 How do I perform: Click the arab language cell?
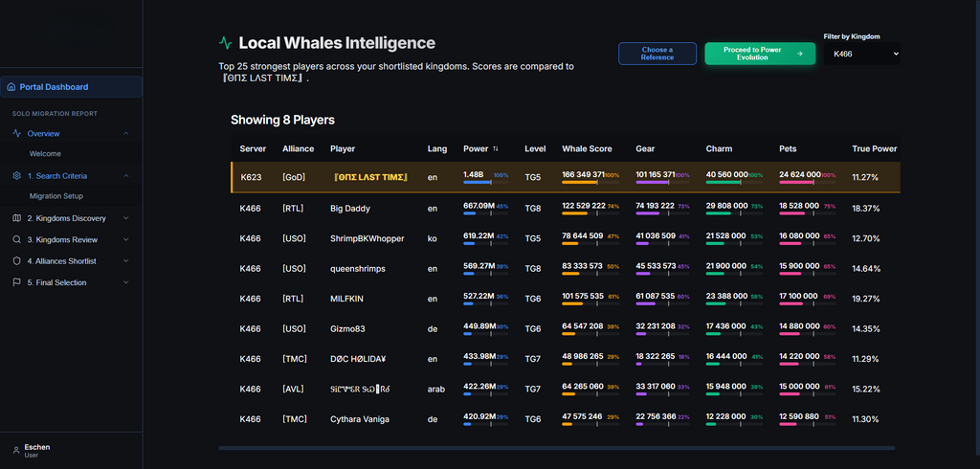click(x=435, y=389)
